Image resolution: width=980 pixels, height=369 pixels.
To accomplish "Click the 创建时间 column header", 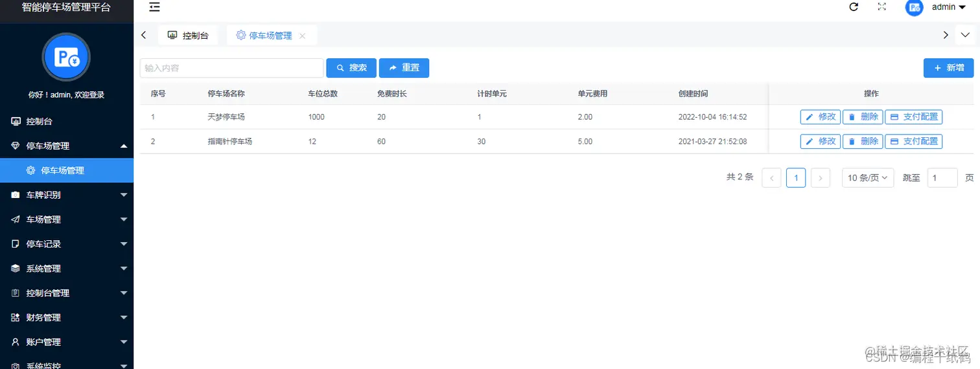I will (x=694, y=94).
